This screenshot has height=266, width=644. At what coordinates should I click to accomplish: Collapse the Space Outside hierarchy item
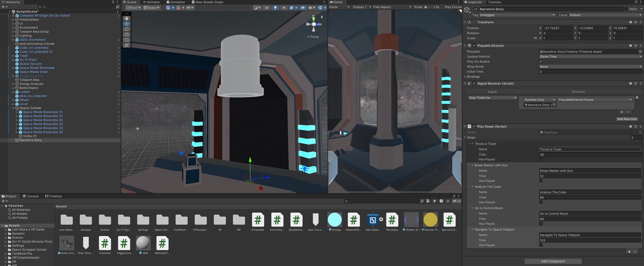[13, 108]
